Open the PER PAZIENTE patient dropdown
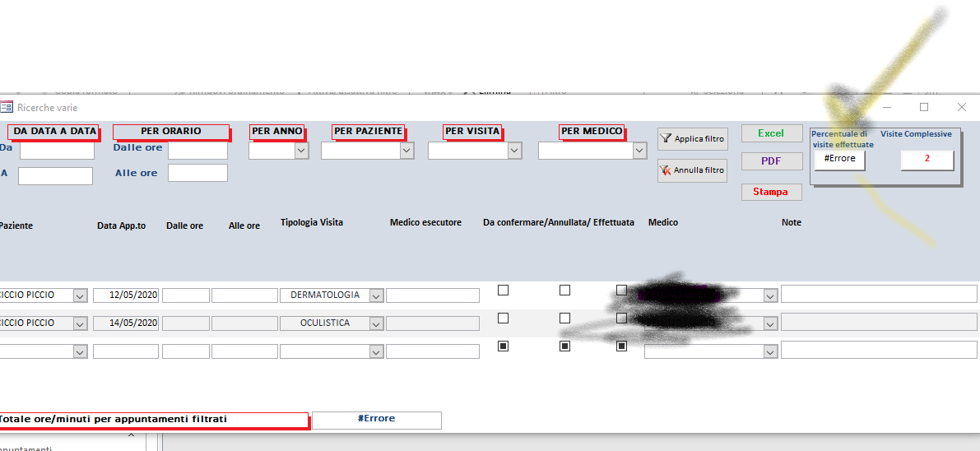This screenshot has width=980, height=451. [406, 151]
